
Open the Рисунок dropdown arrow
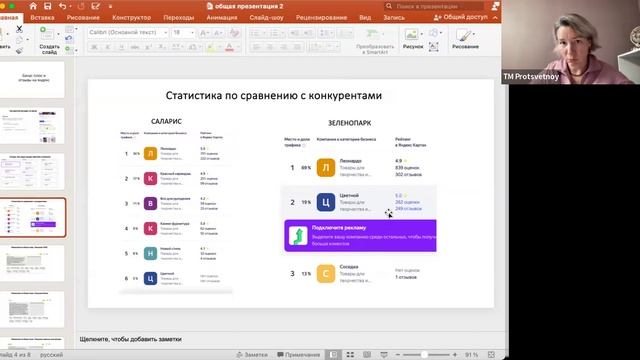422,34
